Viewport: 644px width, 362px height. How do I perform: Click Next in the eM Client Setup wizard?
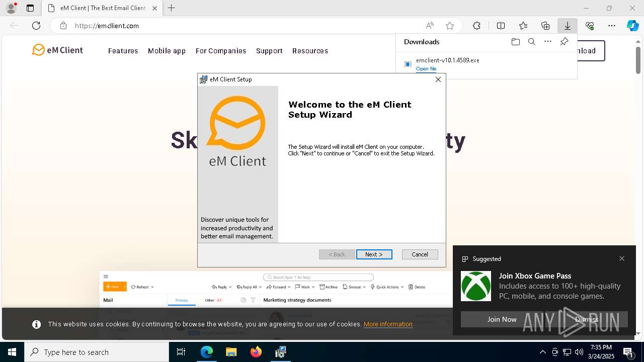374,254
